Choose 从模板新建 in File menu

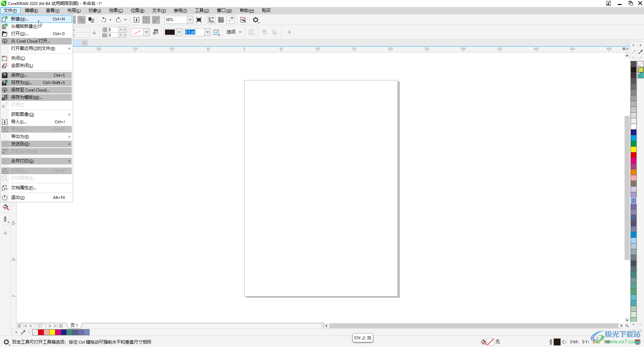point(37,26)
